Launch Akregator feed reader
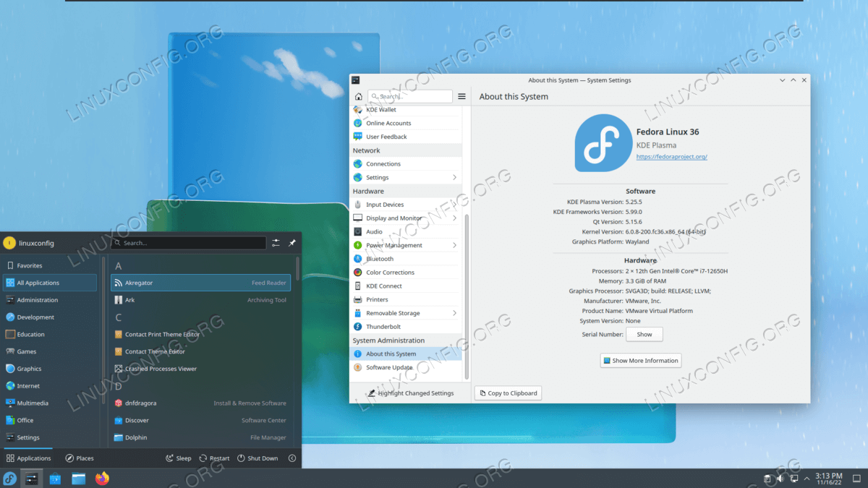 (200, 283)
